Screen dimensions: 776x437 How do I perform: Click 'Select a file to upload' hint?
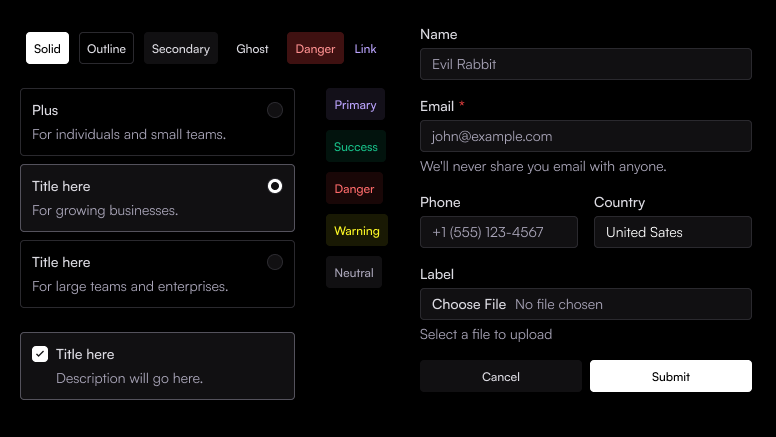(486, 334)
